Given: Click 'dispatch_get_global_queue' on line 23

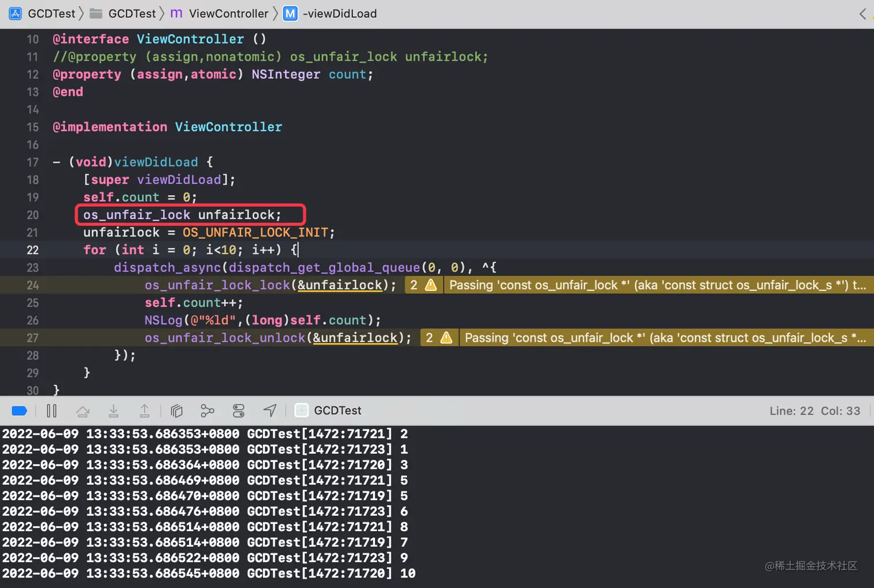Looking at the screenshot, I should pyautogui.click(x=324, y=268).
